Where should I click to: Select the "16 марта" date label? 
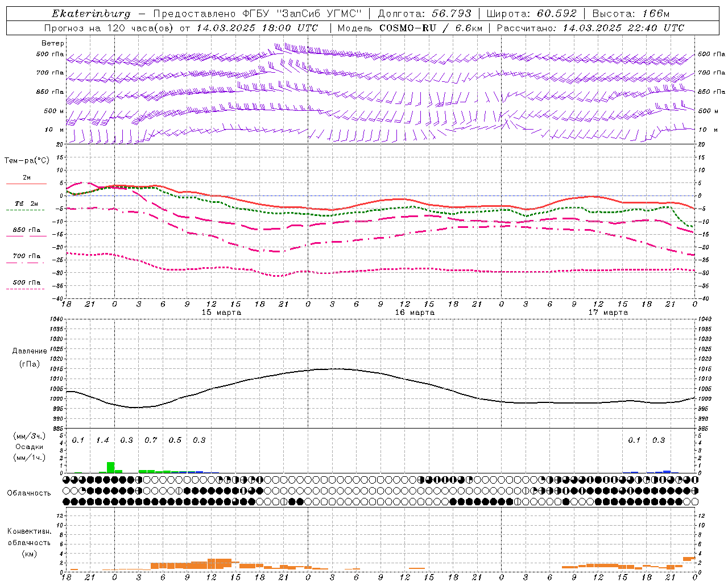tap(415, 313)
